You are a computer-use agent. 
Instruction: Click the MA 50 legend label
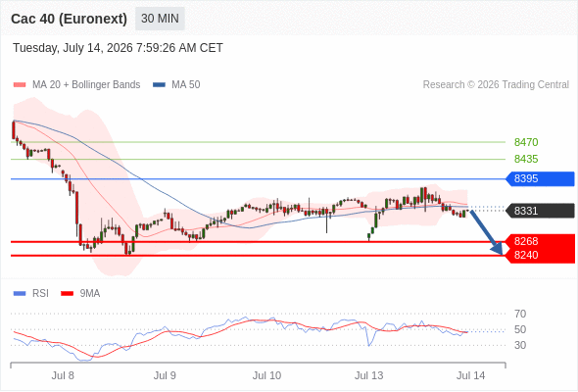point(186,85)
